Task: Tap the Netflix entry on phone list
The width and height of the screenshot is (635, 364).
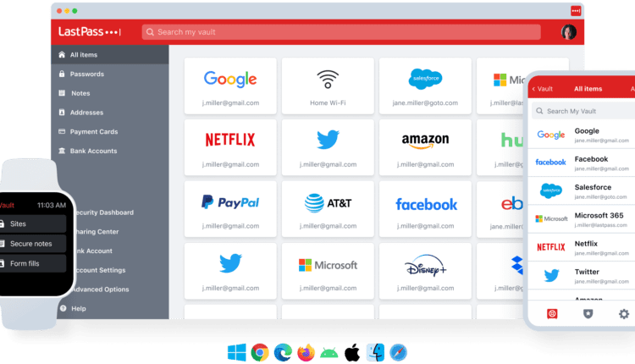Action: [582, 247]
